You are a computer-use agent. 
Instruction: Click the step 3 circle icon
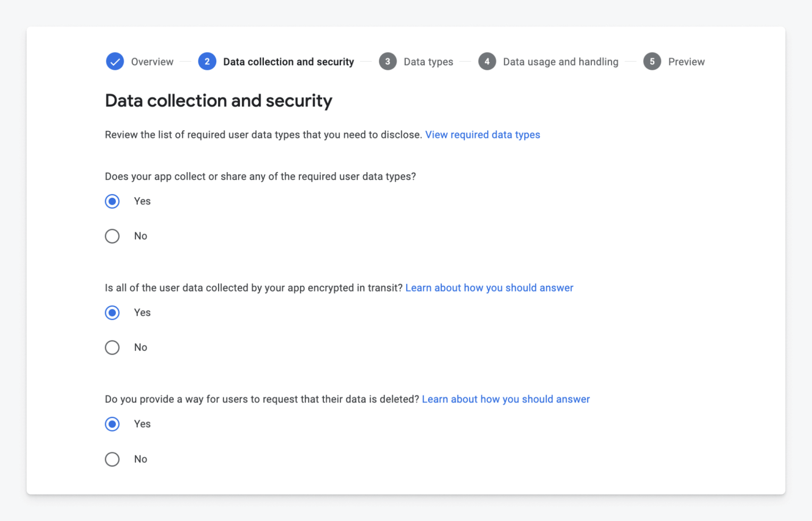(x=388, y=61)
